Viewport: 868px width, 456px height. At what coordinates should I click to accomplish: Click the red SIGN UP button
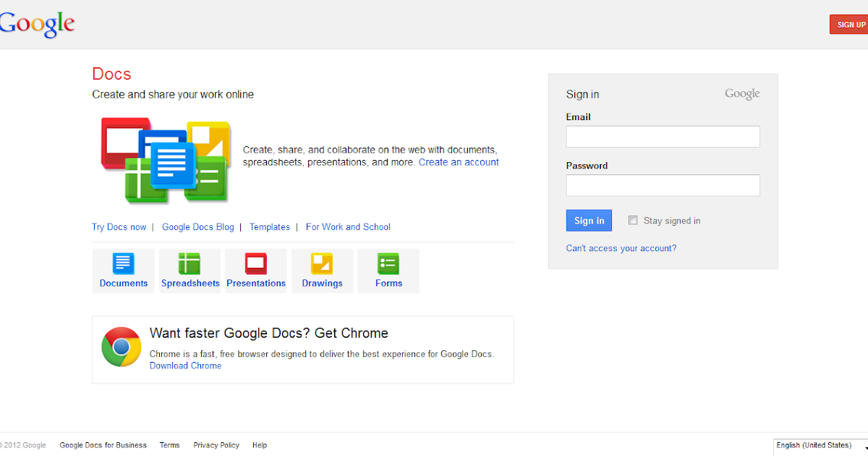(x=851, y=25)
